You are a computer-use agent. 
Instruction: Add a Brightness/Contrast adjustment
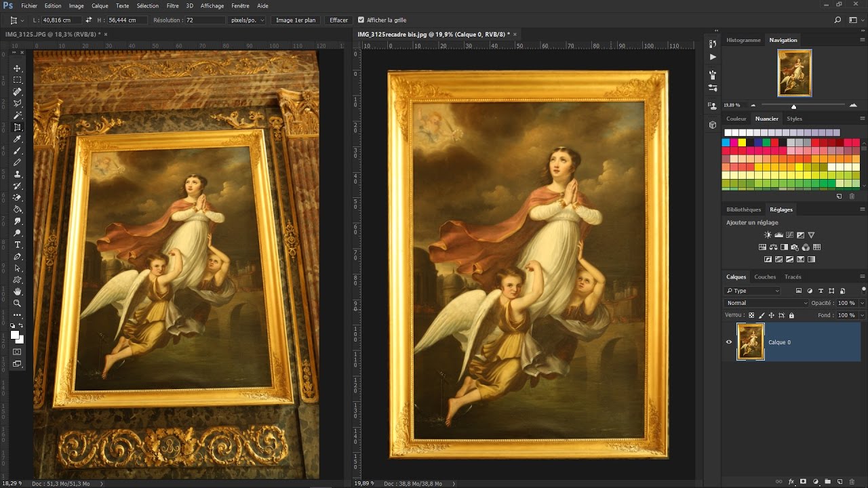point(768,235)
